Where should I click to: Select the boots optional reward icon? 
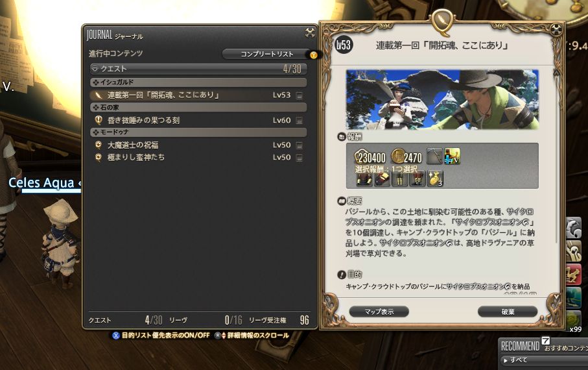coord(417,178)
